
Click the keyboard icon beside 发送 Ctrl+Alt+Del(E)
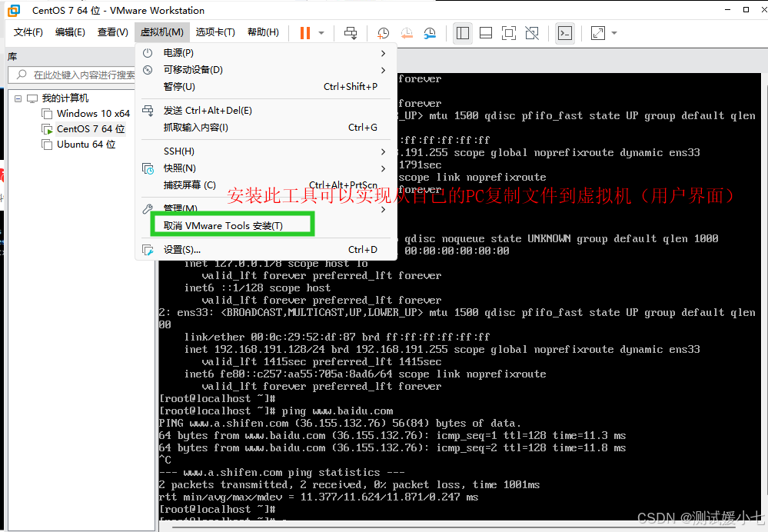point(148,111)
